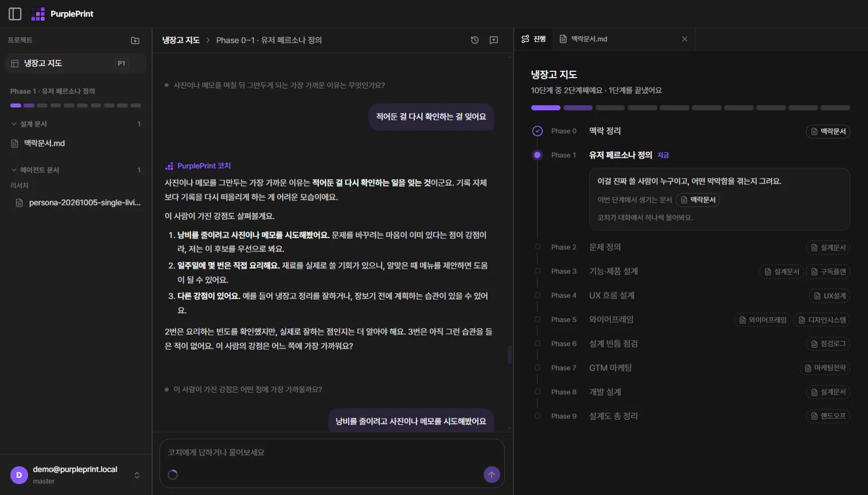Open Phase 9 핸드오프 badge
The image size is (868, 495).
(828, 416)
